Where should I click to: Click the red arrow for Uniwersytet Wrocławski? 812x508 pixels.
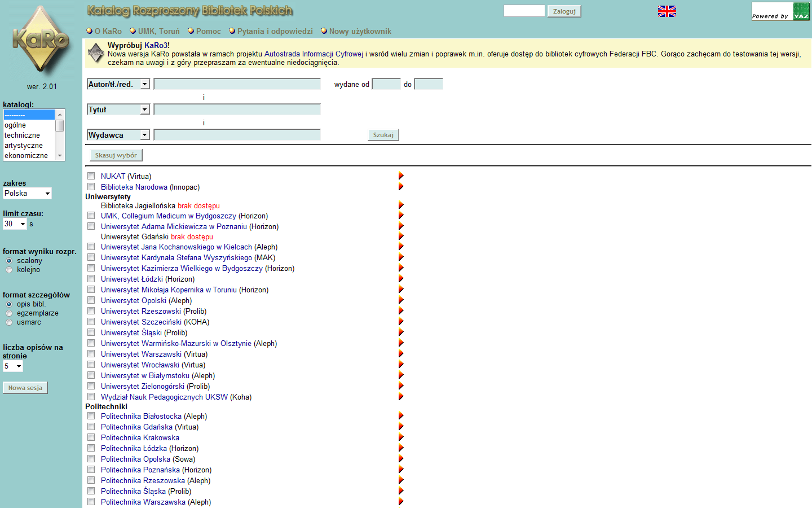401,365
